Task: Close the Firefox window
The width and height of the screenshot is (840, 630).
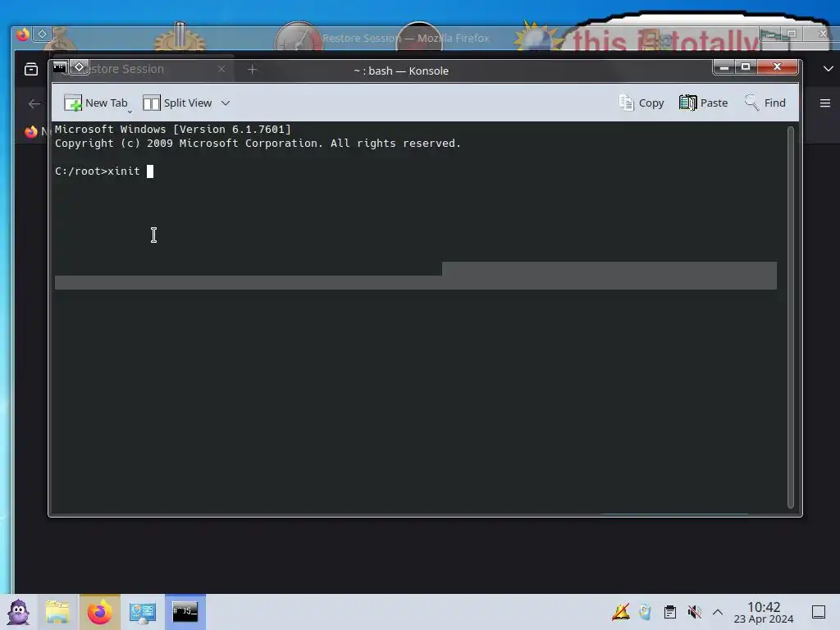Action: point(823,34)
